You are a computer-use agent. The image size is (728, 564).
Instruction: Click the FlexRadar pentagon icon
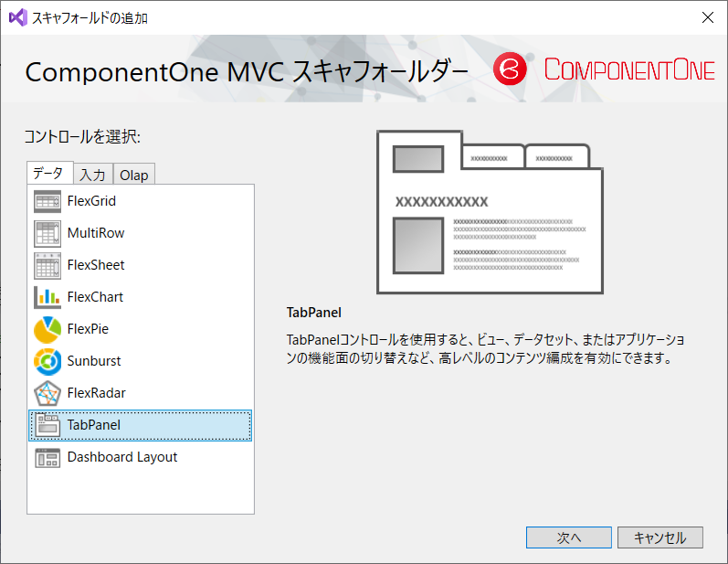point(47,393)
